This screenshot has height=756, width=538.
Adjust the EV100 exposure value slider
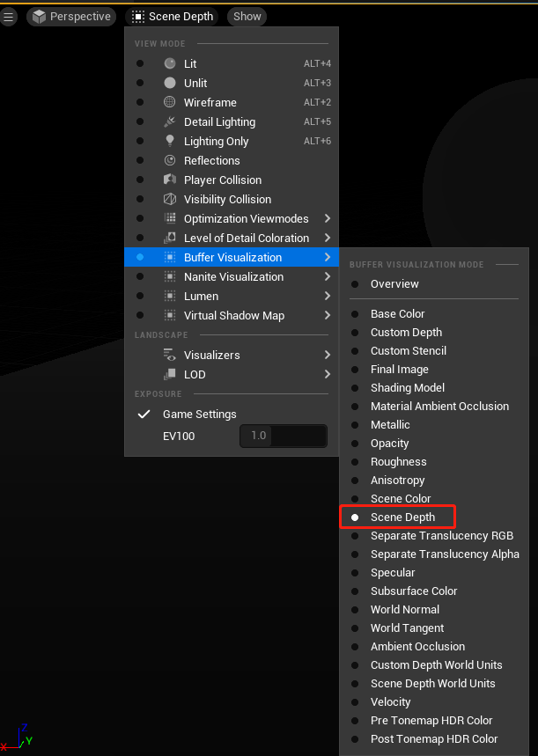click(x=284, y=436)
